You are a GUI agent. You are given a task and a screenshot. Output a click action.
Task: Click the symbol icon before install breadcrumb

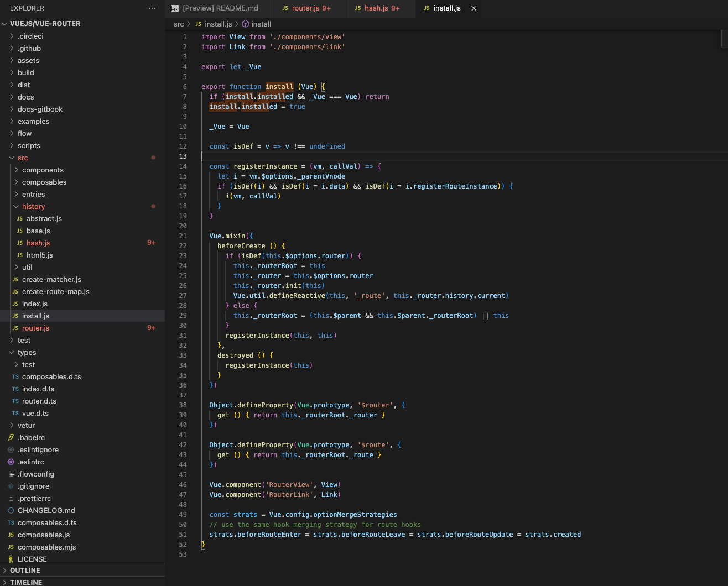246,24
